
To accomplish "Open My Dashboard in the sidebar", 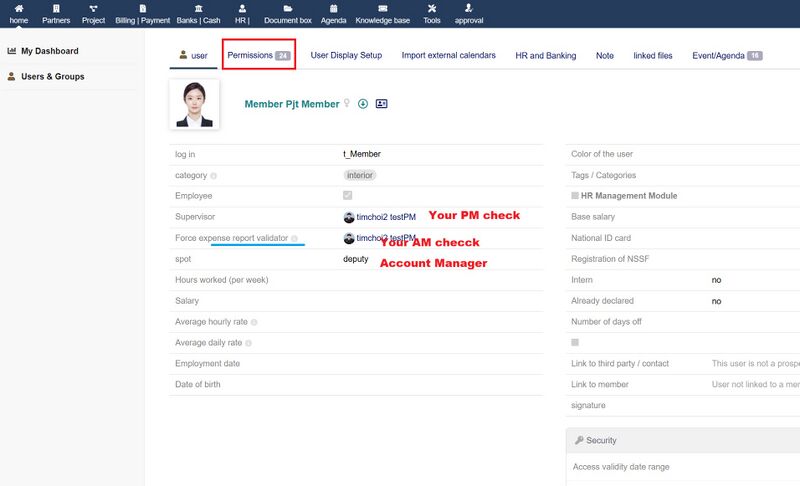I will point(49,51).
